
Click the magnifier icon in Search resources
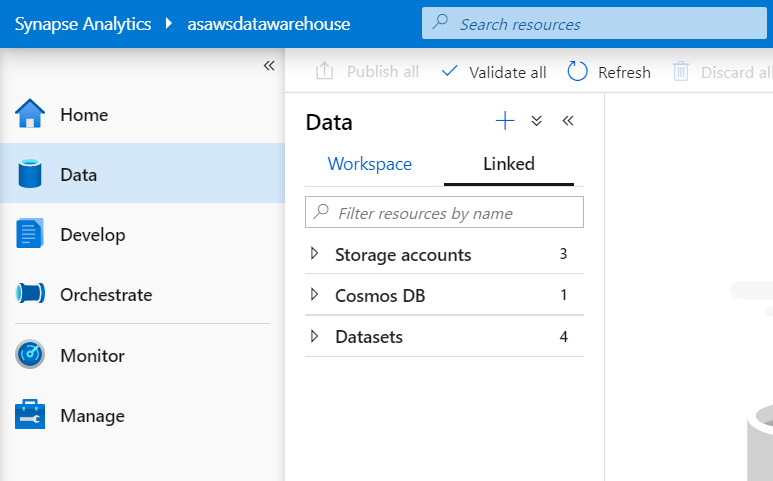[440, 22]
